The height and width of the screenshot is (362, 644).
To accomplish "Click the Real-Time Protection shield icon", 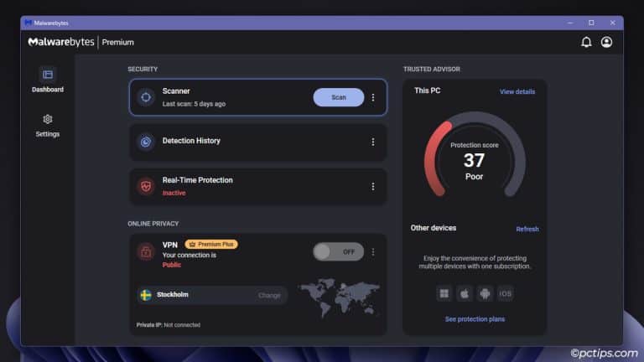I will [146, 186].
